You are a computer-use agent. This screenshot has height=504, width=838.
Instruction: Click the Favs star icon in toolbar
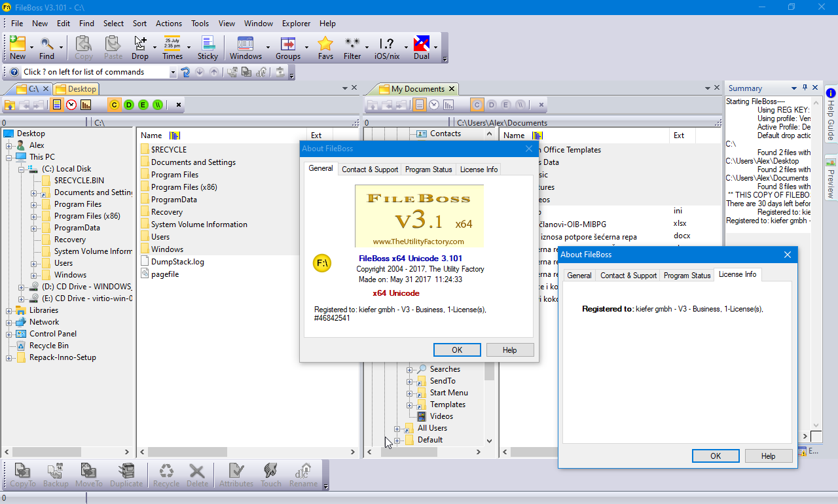(325, 45)
